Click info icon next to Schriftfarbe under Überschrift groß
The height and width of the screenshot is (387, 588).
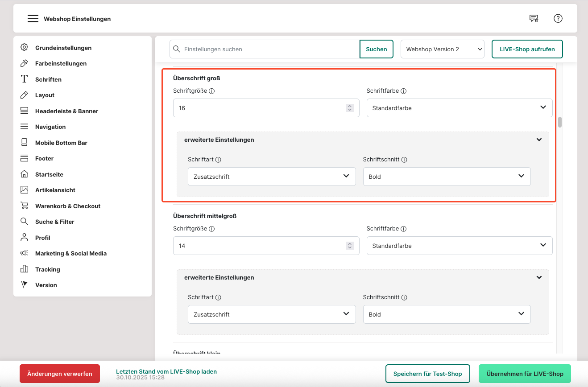(x=403, y=91)
